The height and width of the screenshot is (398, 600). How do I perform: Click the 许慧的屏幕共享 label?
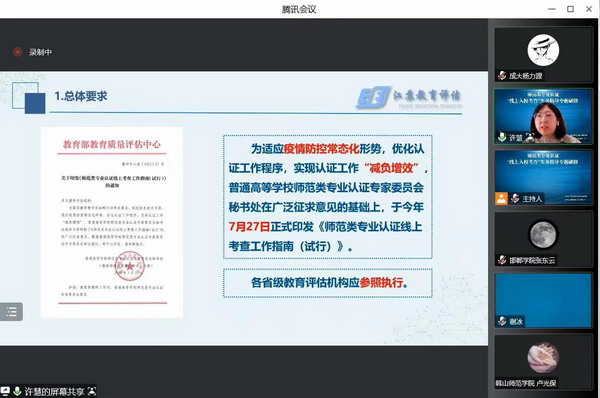pos(54,391)
